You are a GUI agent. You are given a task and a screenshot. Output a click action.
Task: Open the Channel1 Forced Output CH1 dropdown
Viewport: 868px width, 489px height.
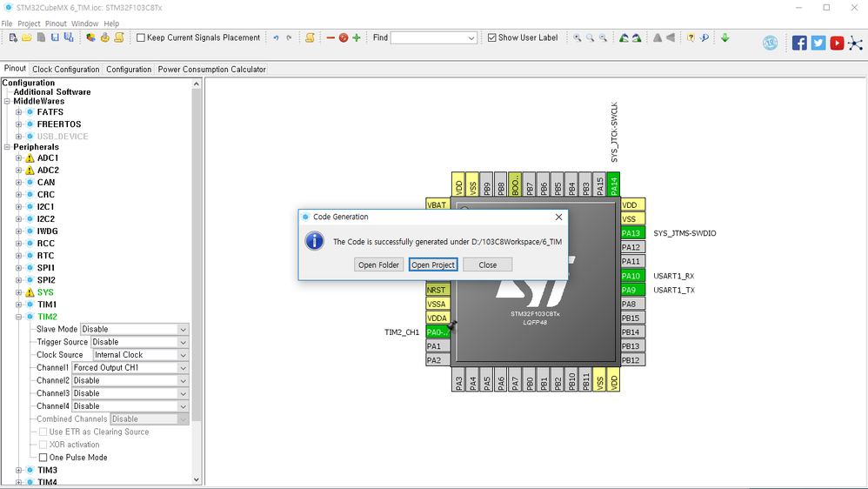click(183, 368)
